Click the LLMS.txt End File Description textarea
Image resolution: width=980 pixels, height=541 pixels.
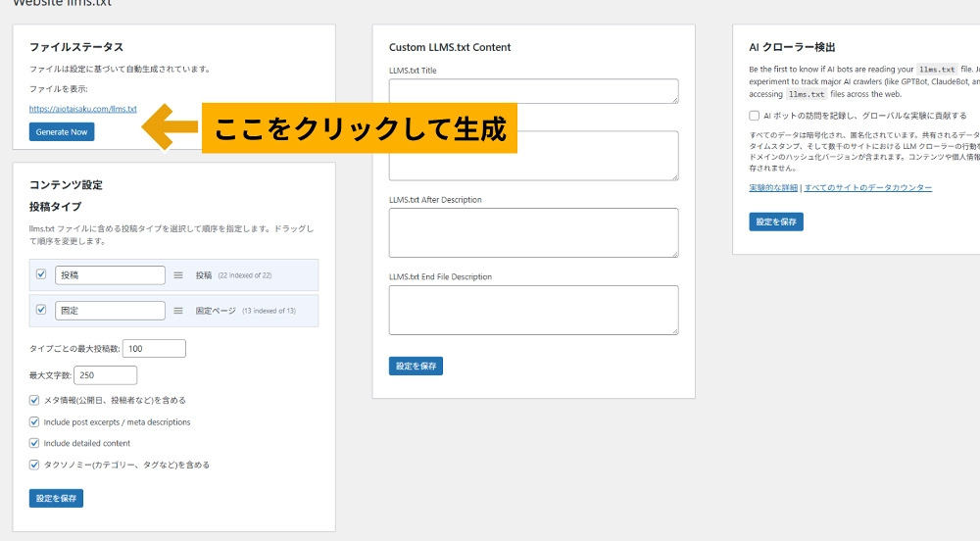[x=533, y=310]
